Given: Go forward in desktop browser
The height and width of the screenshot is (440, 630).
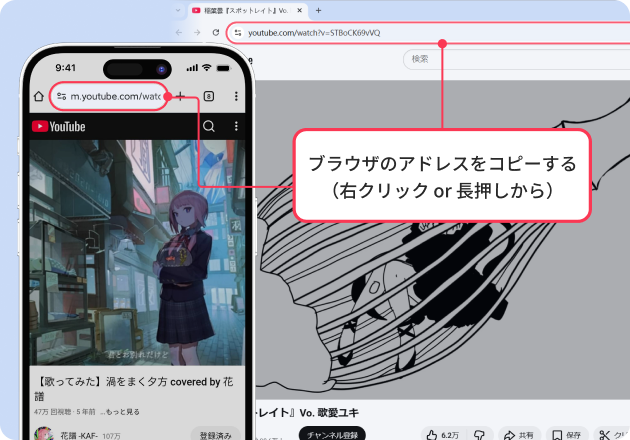Looking at the screenshot, I should point(197,32).
